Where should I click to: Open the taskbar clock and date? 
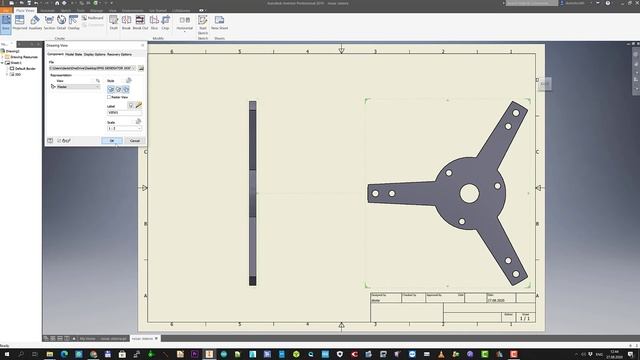(x=614, y=354)
